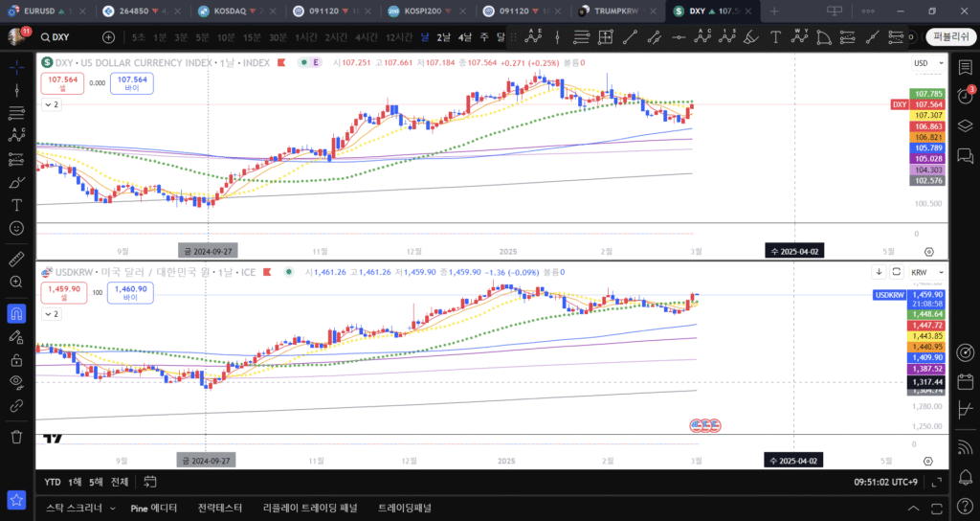
Task: Collapse the bottom panel with chevron
Action: (913, 508)
